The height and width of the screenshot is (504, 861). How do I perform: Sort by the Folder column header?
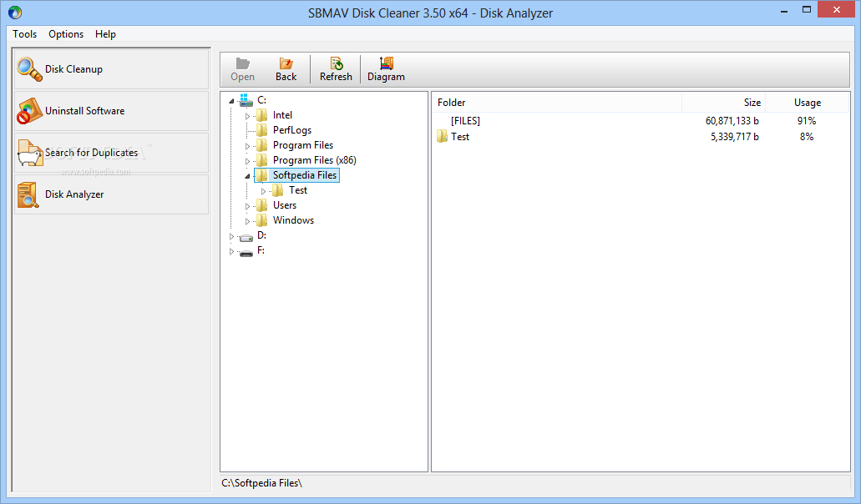point(557,103)
